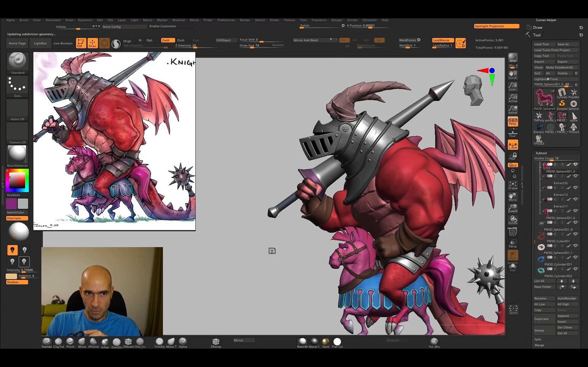Image resolution: width=588 pixels, height=367 pixels.
Task: Select the Pinch brush in bottom shelf
Action: (x=70, y=343)
